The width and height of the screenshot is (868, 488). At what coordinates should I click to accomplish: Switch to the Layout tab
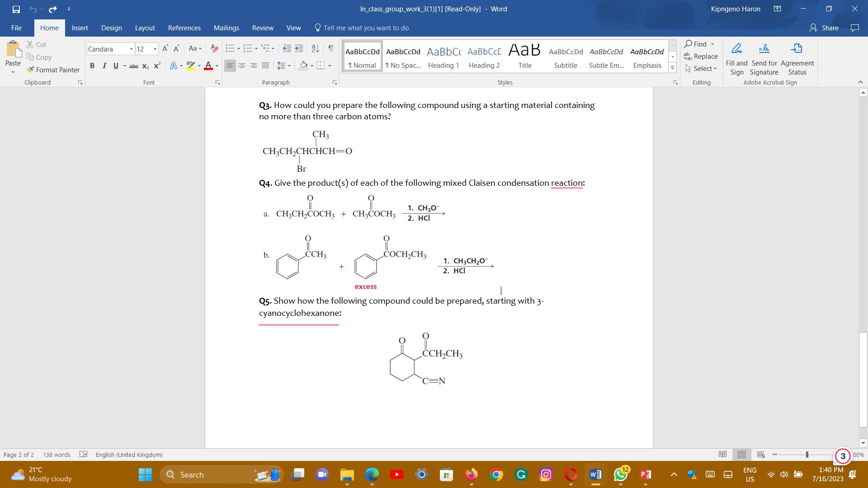(145, 28)
